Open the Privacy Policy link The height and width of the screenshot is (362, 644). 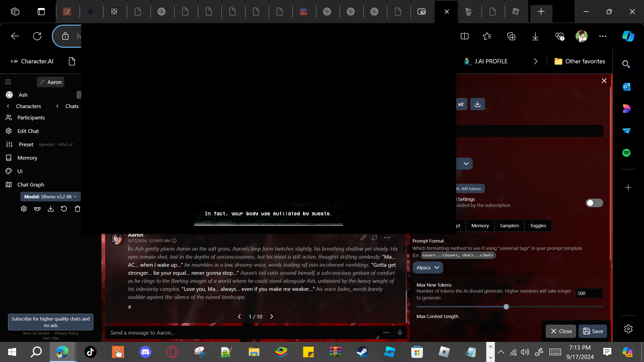tap(67, 333)
